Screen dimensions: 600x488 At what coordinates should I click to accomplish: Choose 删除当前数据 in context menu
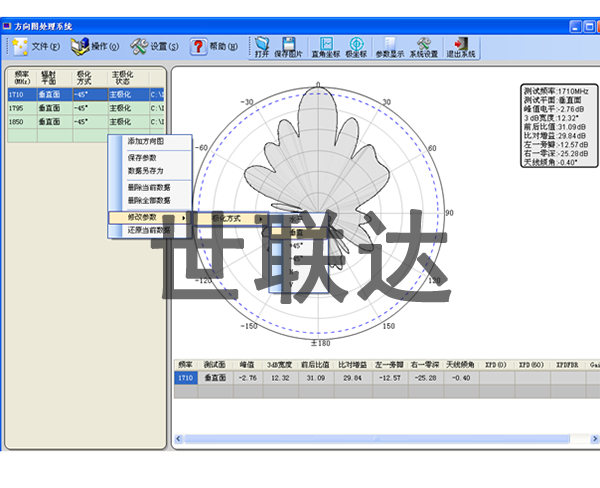(149, 188)
